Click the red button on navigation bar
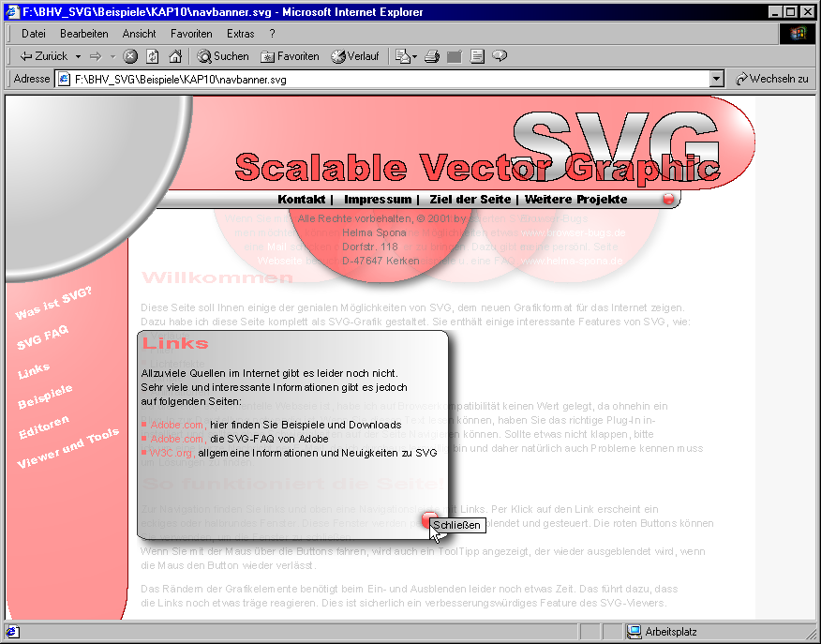 (x=668, y=199)
